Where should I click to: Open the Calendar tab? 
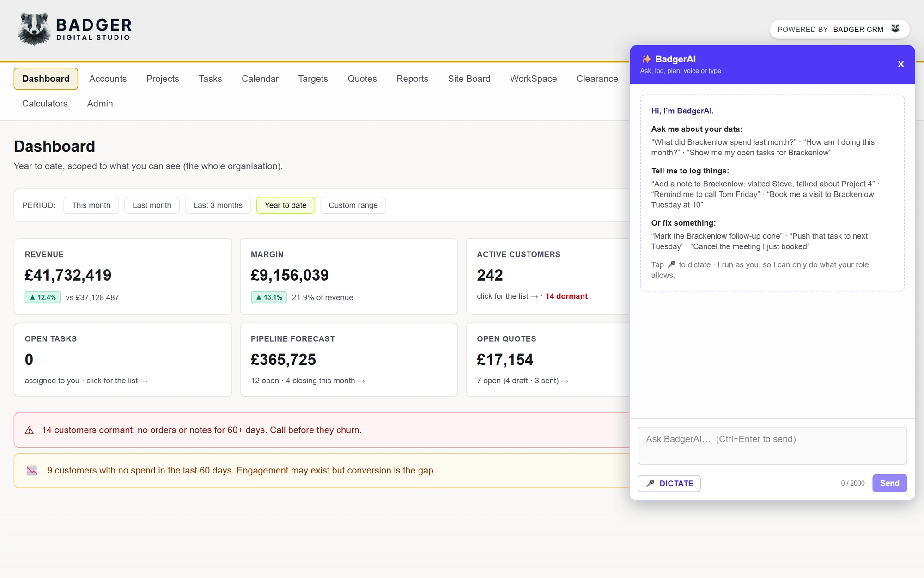pyautogui.click(x=260, y=79)
